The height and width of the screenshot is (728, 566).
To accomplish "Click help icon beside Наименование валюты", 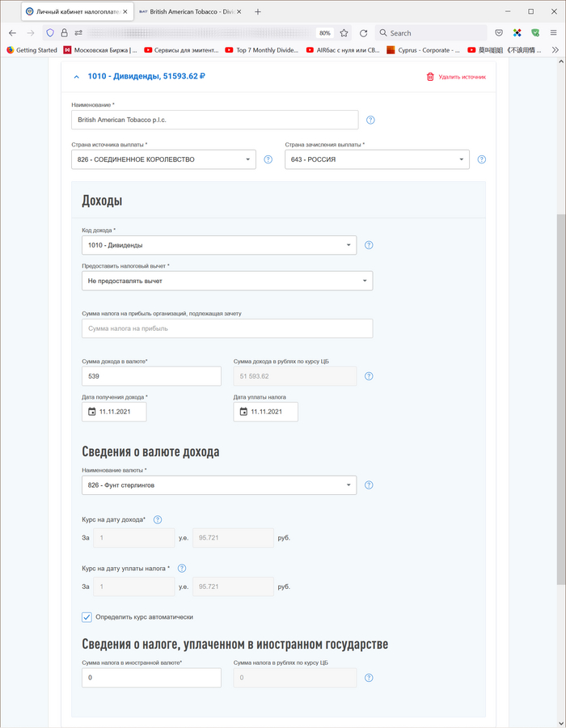I will tap(369, 485).
